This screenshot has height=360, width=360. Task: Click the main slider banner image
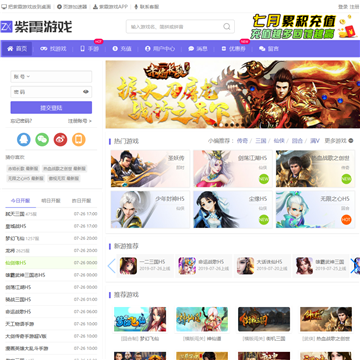pyautogui.click(x=233, y=94)
